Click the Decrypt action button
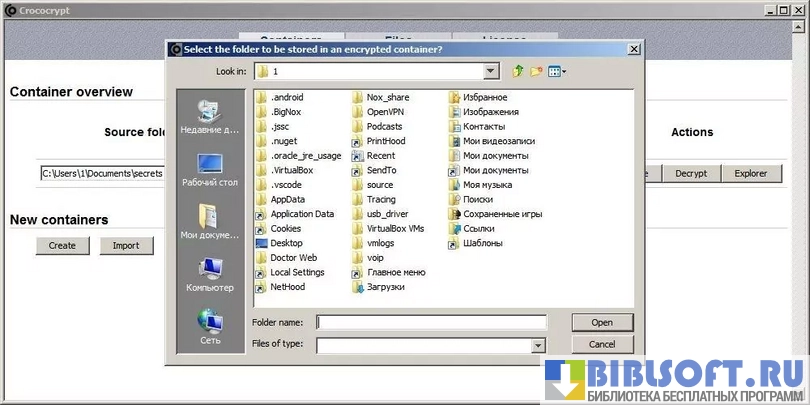 (690, 173)
